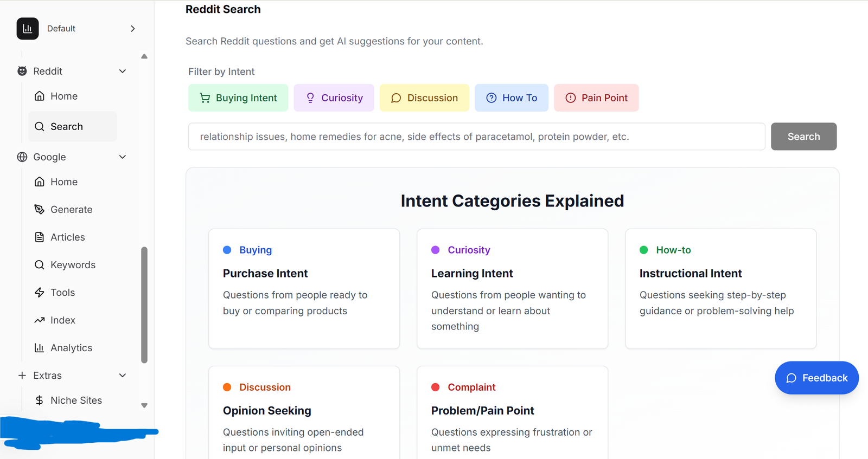Click the Default workspace bar-chart logo icon

(28, 29)
